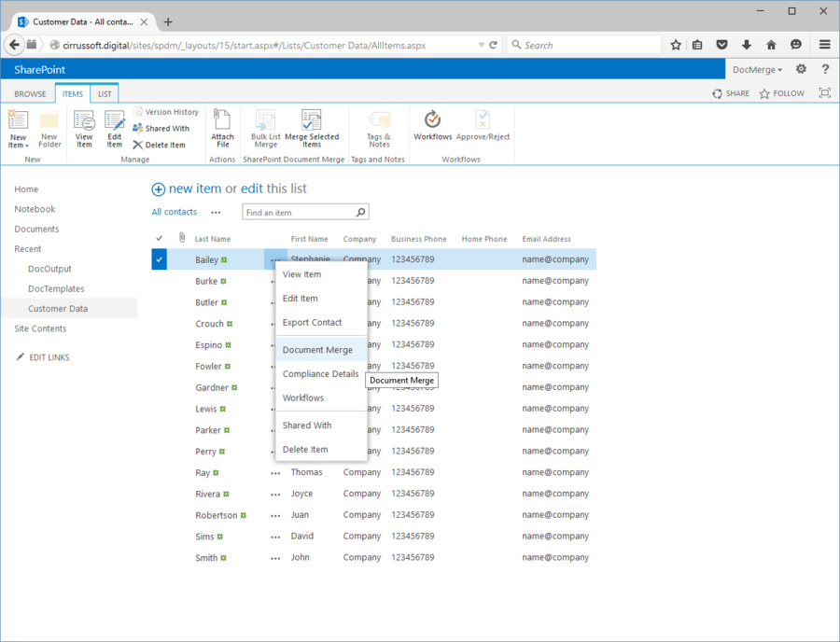Open the URL history dropdown arrow
The height and width of the screenshot is (642, 840).
click(481, 45)
